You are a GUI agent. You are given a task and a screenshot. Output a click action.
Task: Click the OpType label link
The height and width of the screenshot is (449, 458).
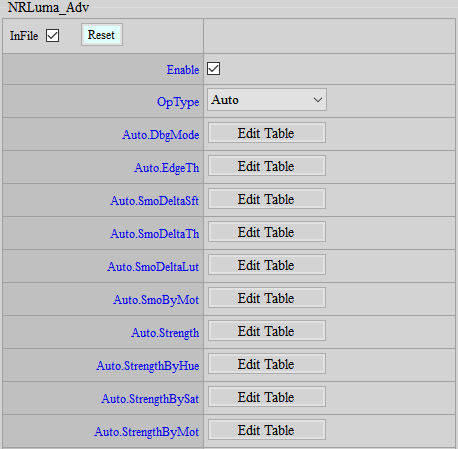tap(178, 102)
